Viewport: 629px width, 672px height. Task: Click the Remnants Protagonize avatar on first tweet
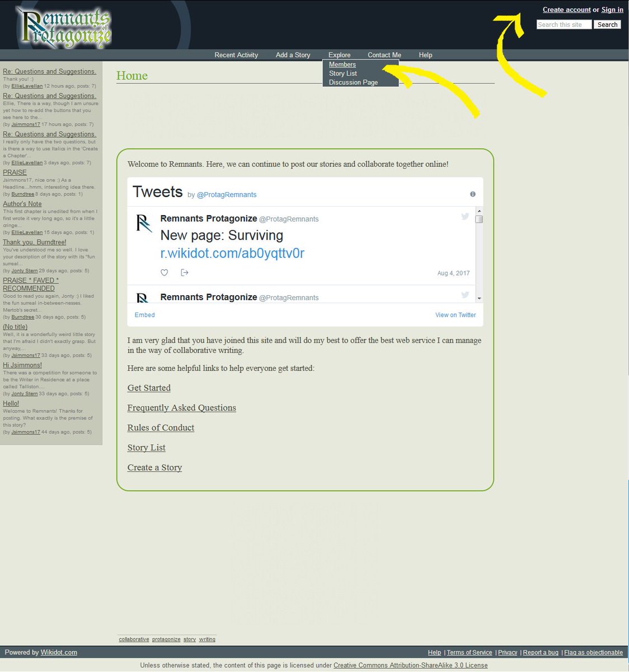tap(144, 223)
